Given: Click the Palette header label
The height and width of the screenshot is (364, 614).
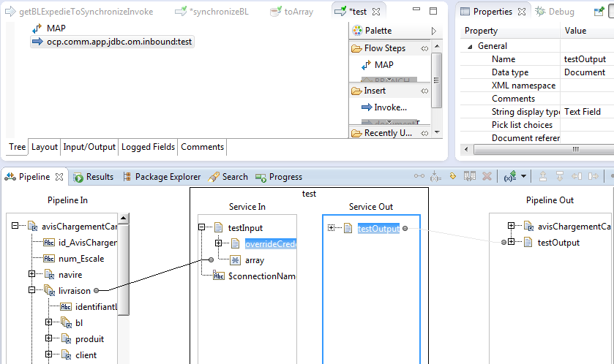Looking at the screenshot, I should click(378, 31).
